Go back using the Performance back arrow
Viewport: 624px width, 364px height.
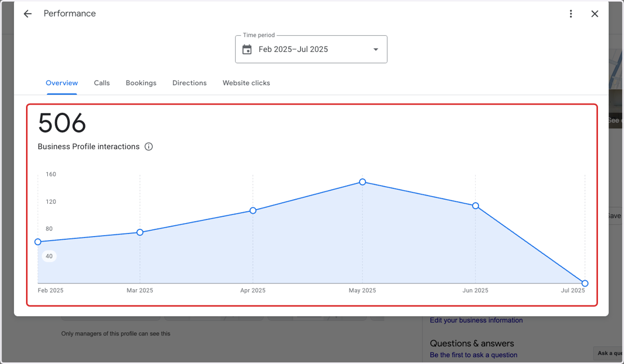point(28,14)
